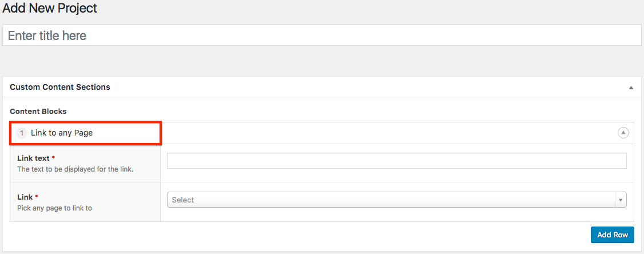The image size is (644, 254).
Task: Click the Select placeholder text in Link dropdown
Action: 183,200
